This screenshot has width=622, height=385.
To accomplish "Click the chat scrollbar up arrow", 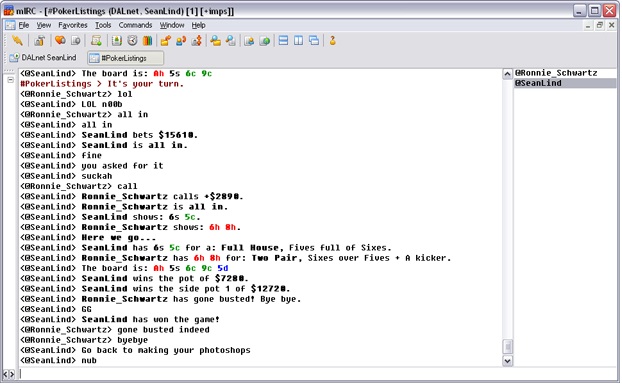I will click(x=507, y=74).
